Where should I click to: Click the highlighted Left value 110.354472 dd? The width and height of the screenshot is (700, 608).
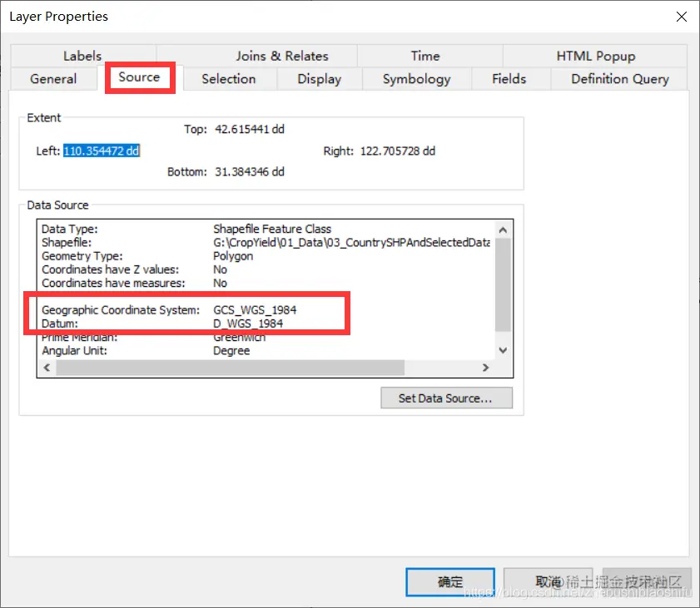[102, 151]
